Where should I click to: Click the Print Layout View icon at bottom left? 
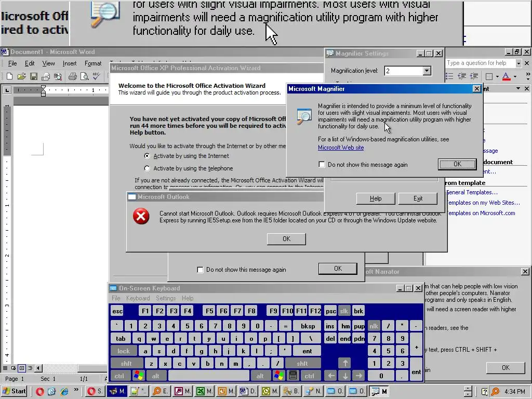click(x=22, y=368)
